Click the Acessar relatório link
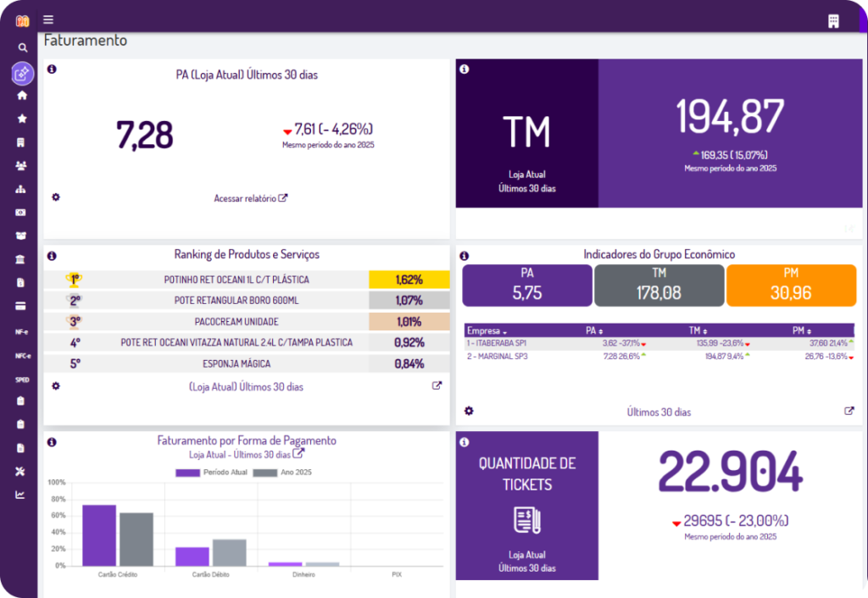 pos(250,198)
